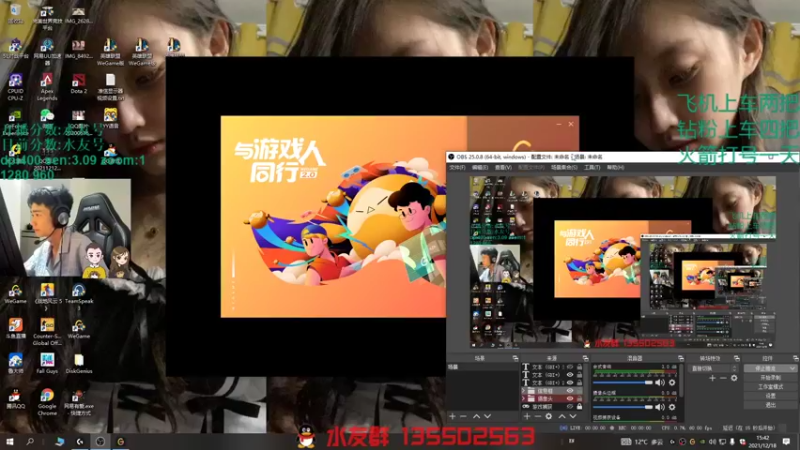
Task: Open the Dota 2 desktop icon
Action: [79, 84]
